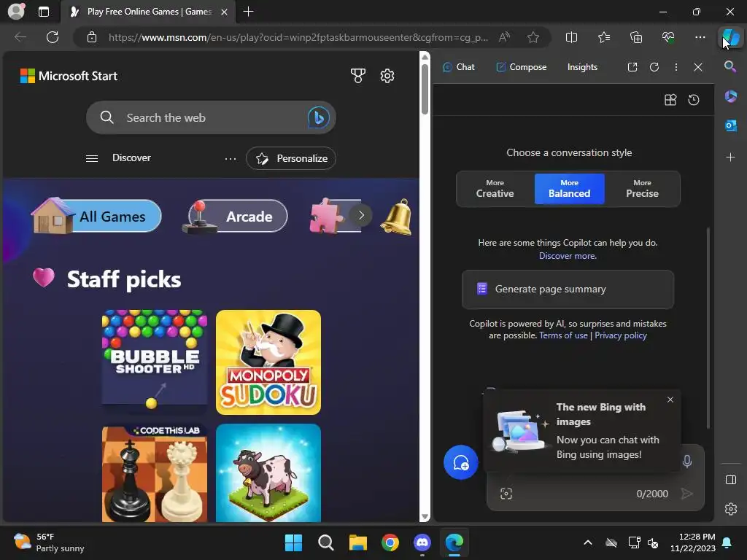Open the Bubble Shooter HD game
This screenshot has width=747, height=560.
(x=155, y=362)
